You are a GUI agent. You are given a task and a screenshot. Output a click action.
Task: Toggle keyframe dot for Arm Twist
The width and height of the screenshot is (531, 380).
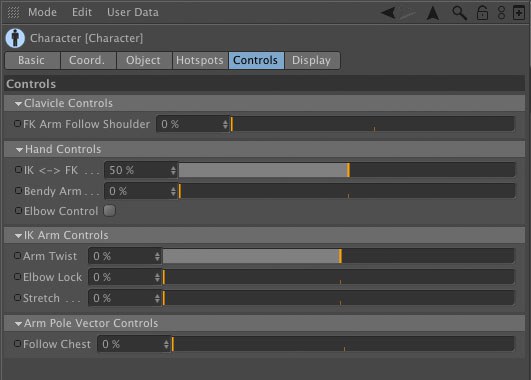point(18,255)
